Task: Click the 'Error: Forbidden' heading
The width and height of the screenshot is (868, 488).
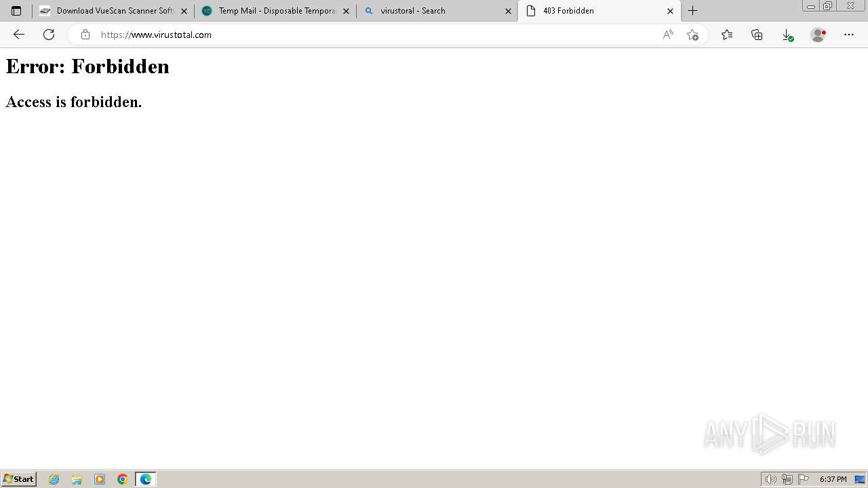Action: (87, 66)
